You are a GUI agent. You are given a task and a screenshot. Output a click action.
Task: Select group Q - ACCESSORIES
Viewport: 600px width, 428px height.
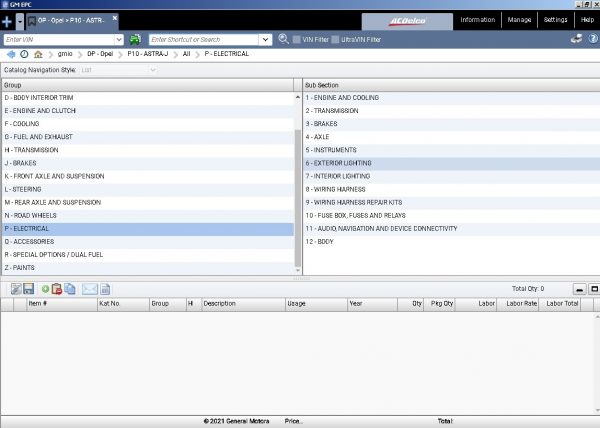(148, 242)
